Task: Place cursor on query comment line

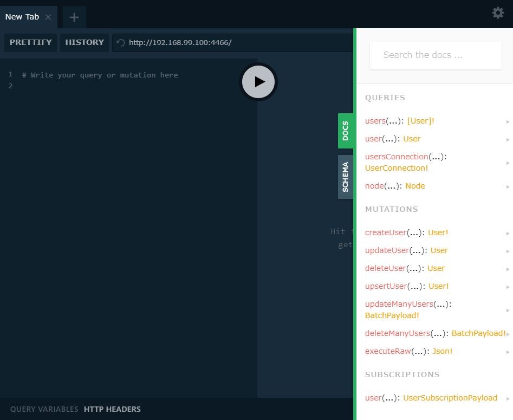Action: [100, 75]
